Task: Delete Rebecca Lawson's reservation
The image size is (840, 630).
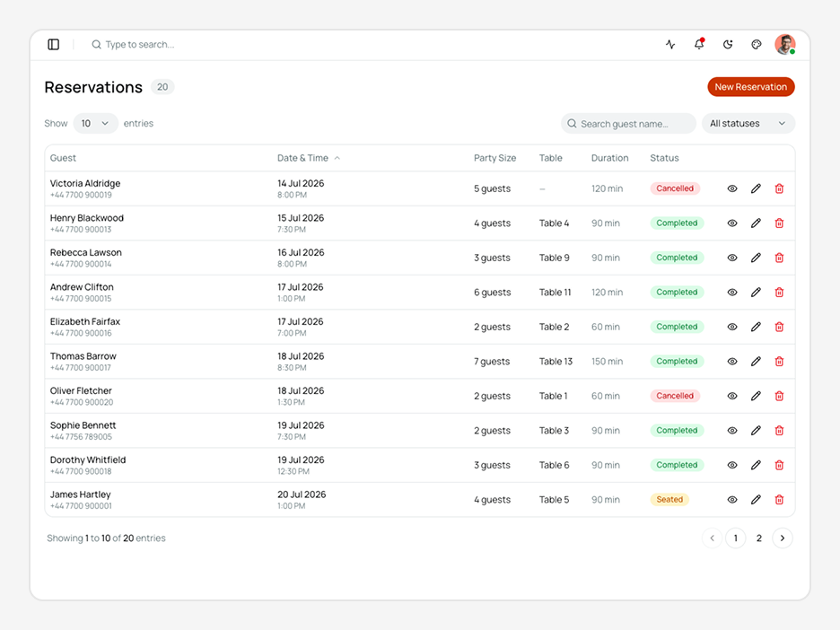Action: (780, 258)
